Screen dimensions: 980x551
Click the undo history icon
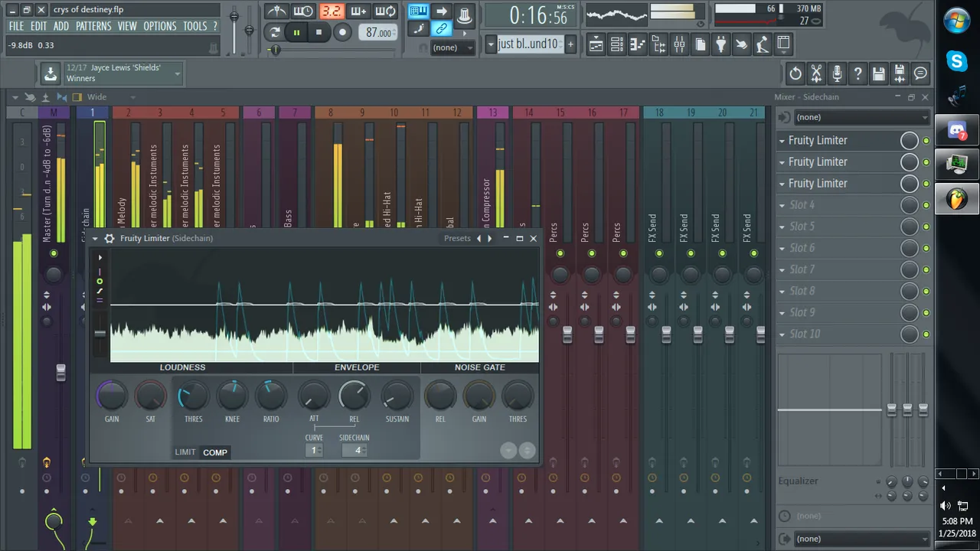coord(795,74)
